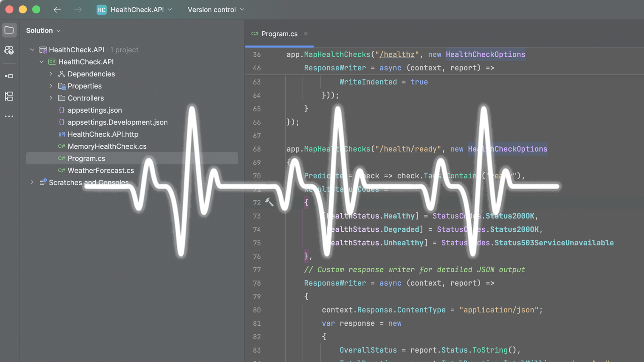
Task: Expand the Dependencies node
Action: pos(51,74)
